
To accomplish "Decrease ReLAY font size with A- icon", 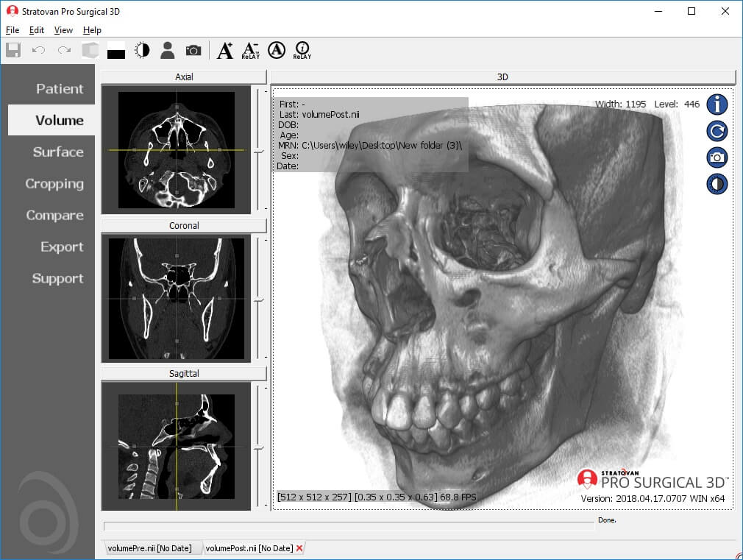I will pyautogui.click(x=251, y=50).
